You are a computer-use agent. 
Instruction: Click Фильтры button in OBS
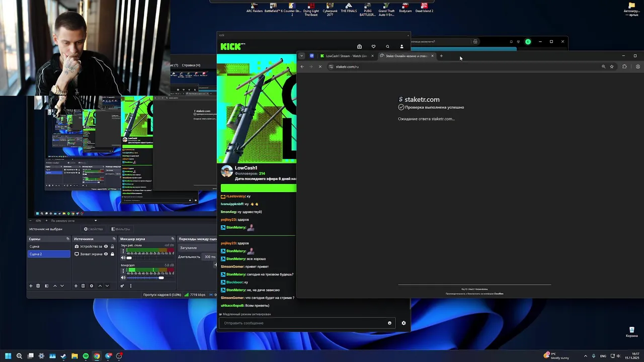[121, 229]
